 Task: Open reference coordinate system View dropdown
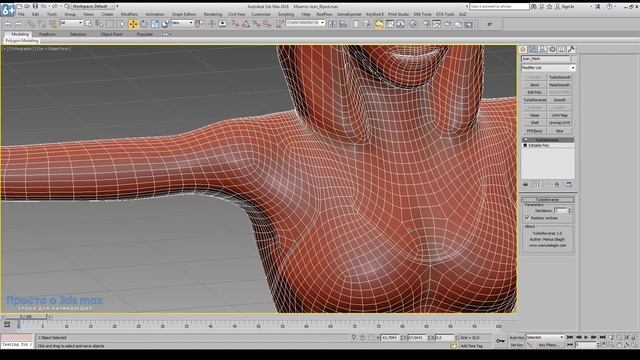click(182, 23)
